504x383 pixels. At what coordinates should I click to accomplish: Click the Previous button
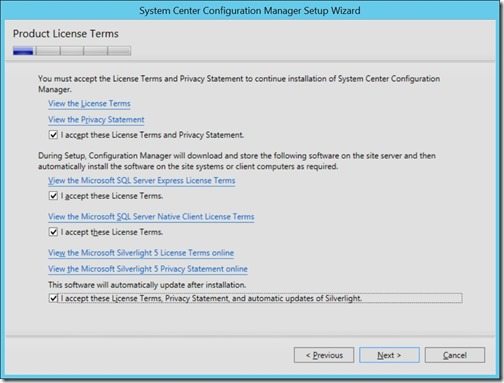coord(324,355)
